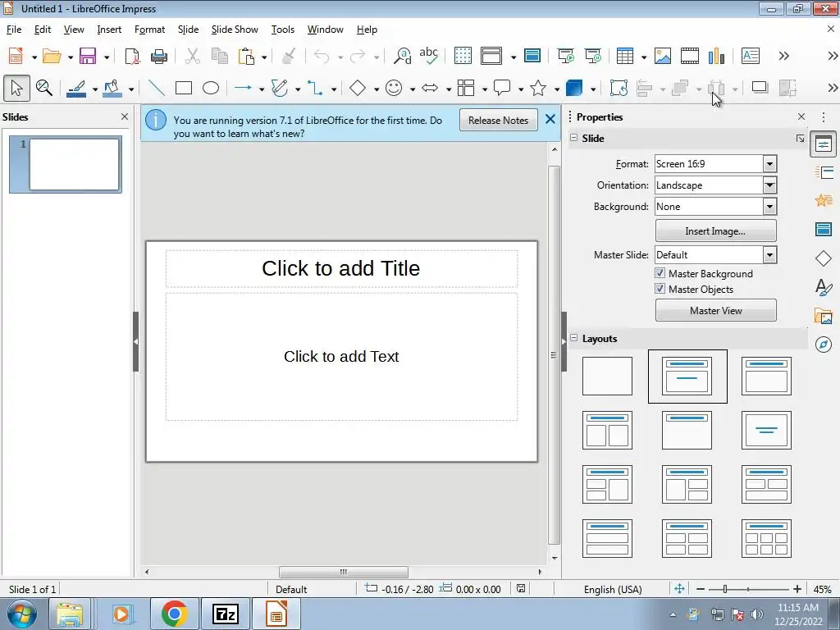Insert a chart icon
Screen dimensions: 840x630
(x=716, y=56)
